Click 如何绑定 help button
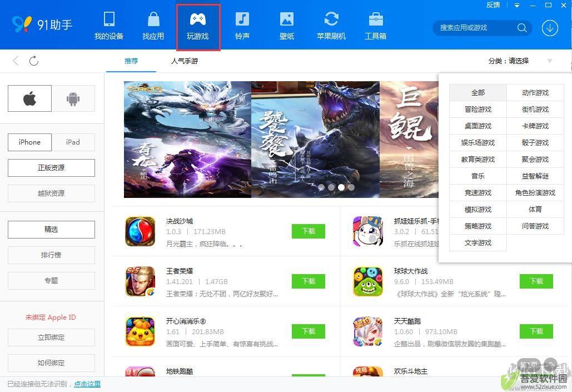The width and height of the screenshot is (572, 392). coord(51,363)
